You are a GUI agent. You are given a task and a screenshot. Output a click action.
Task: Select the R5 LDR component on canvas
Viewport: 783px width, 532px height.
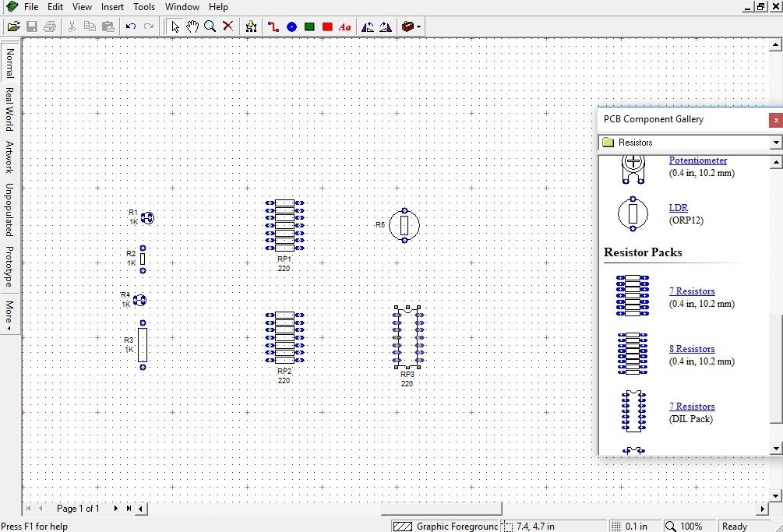404,225
